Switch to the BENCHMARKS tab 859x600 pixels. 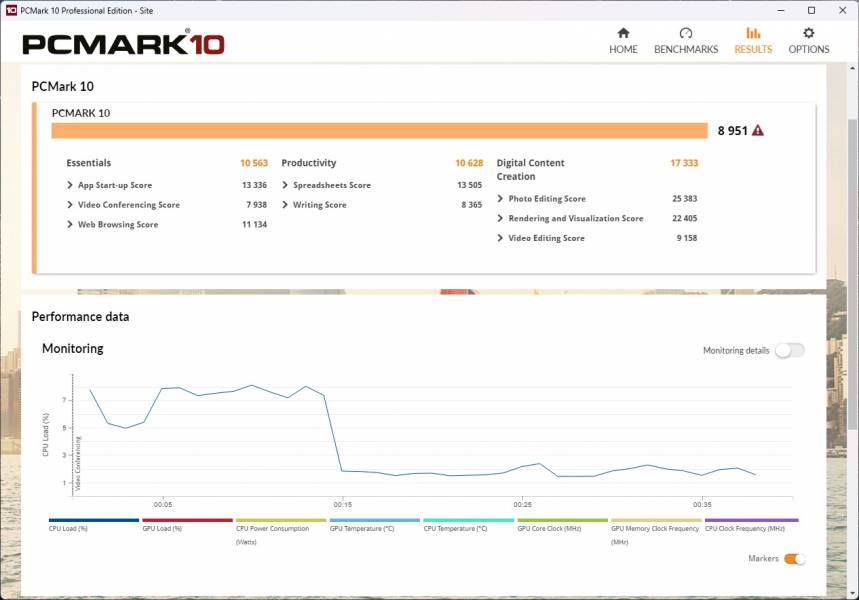(686, 41)
